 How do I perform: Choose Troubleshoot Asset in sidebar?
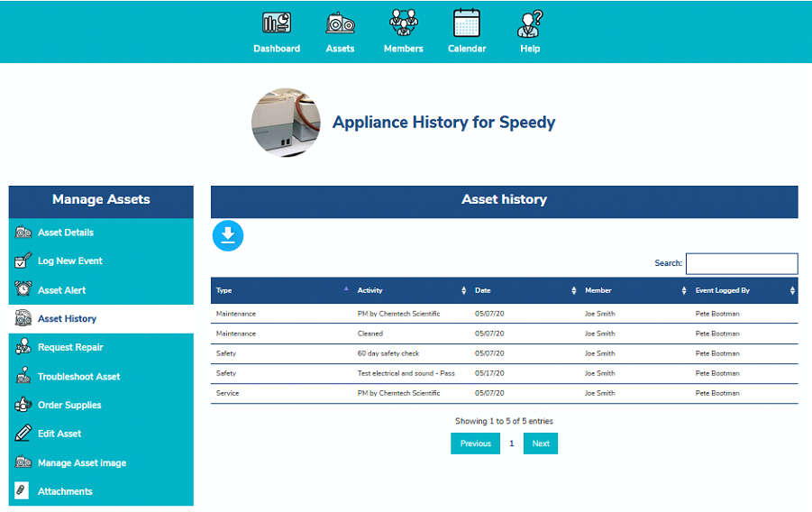point(78,377)
